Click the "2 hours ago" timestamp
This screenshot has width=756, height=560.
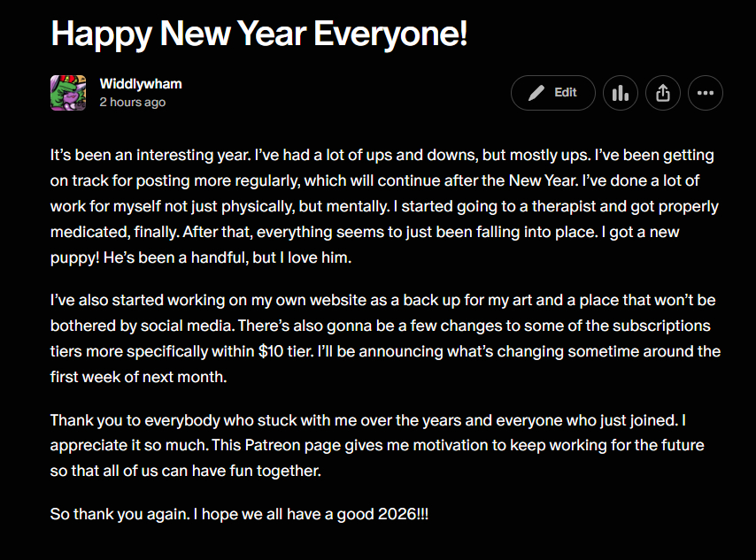pyautogui.click(x=132, y=102)
